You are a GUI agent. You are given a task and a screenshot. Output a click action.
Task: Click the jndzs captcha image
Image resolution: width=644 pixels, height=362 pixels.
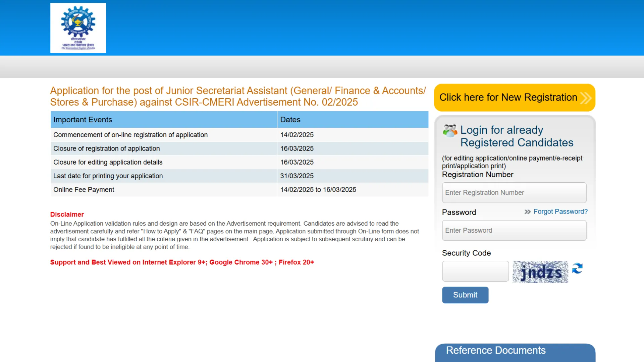pyautogui.click(x=540, y=272)
